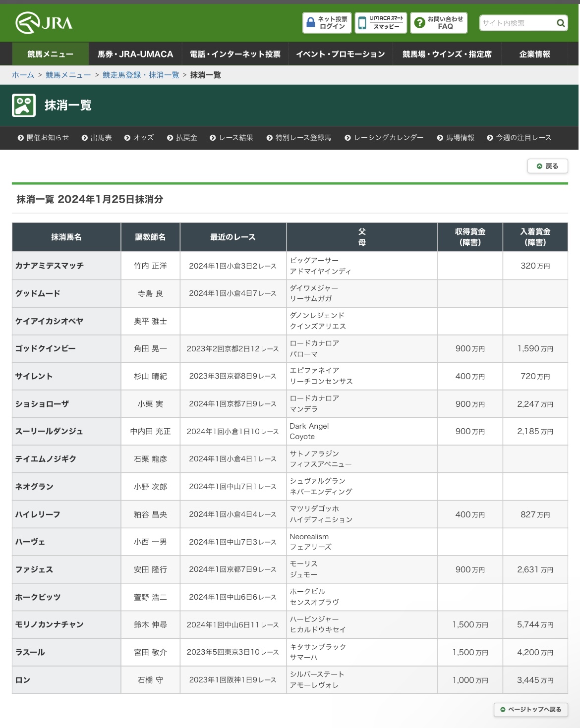Viewport: 580px width, 728px height.
Task: Select horse name ネオグラン
Action: coord(34,487)
